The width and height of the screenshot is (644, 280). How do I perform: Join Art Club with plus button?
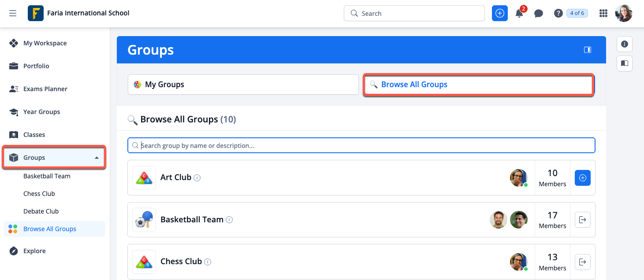(582, 178)
